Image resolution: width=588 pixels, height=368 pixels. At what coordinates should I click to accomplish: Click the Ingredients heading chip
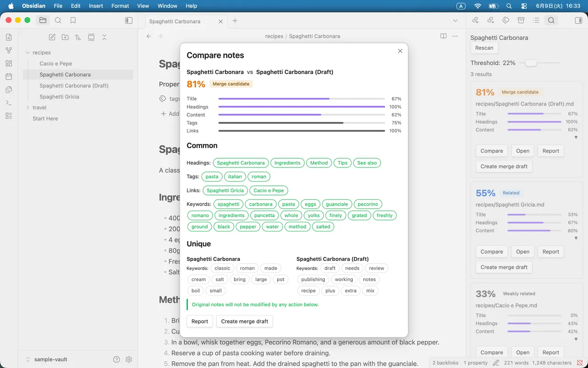tap(287, 163)
